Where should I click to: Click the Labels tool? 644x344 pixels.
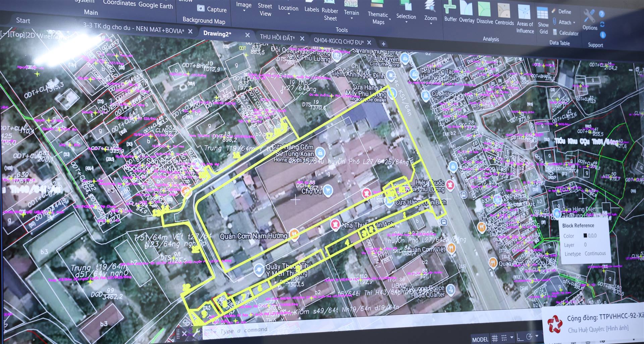tap(312, 7)
